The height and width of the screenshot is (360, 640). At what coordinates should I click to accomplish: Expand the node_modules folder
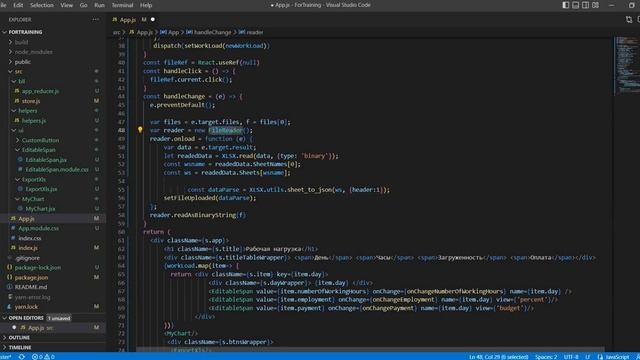click(x=11, y=52)
